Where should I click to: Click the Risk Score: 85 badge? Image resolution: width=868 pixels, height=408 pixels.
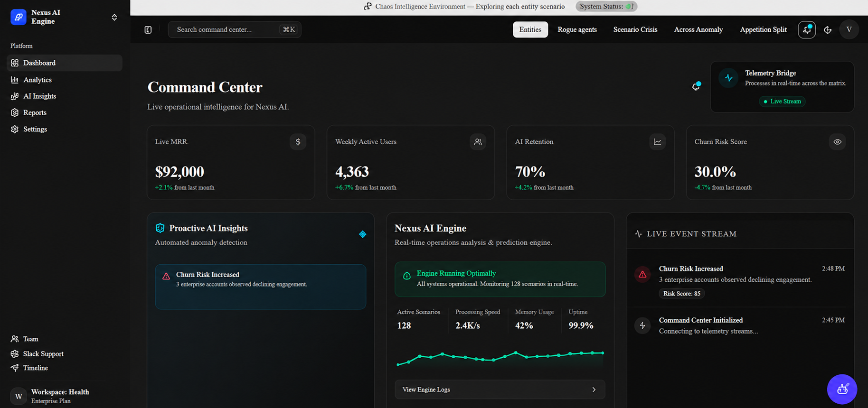tap(681, 294)
